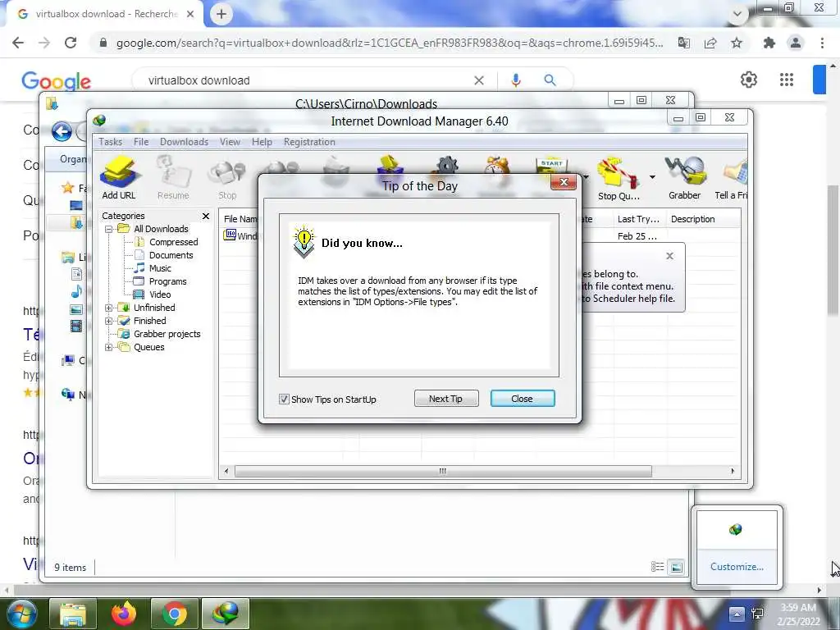The width and height of the screenshot is (840, 630).
Task: Click the translate page icon
Action: (x=684, y=43)
